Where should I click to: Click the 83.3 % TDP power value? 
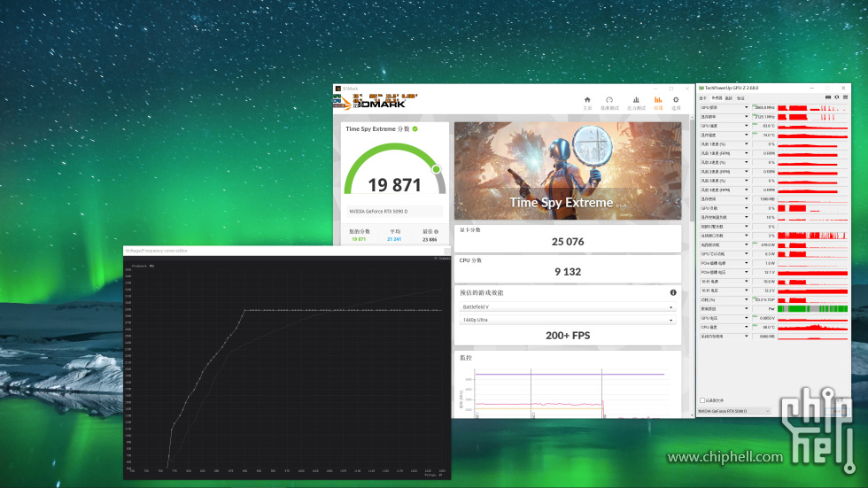765,300
